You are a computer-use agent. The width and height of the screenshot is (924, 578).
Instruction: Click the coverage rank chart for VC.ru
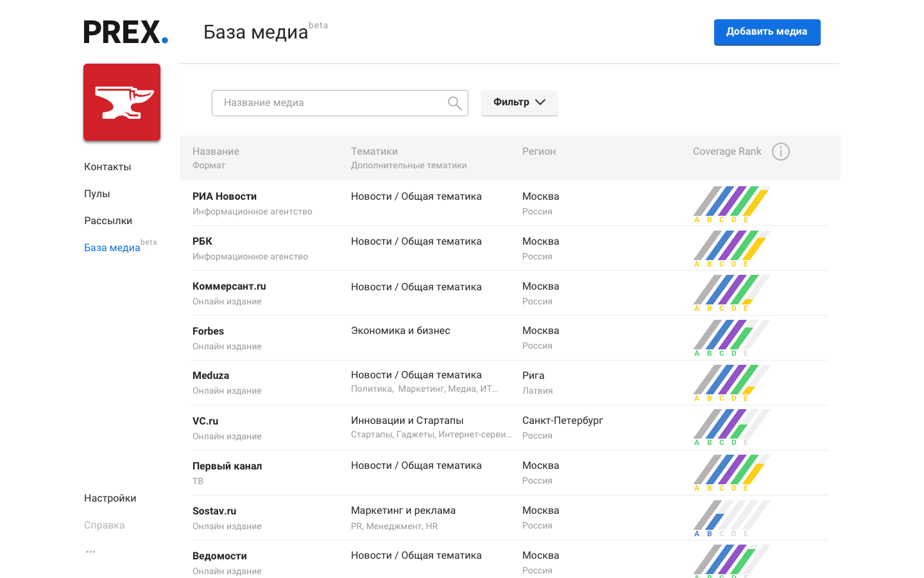click(x=732, y=428)
